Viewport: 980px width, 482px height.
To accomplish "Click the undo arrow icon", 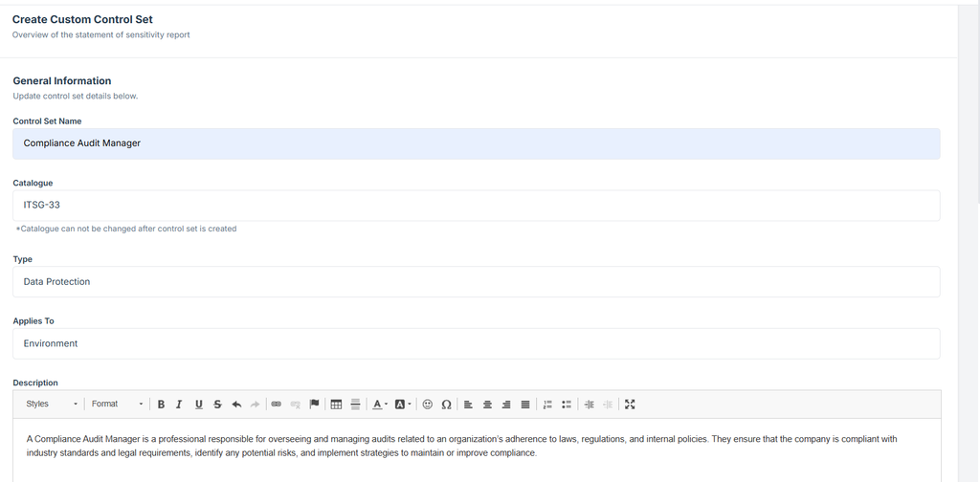I will click(236, 405).
